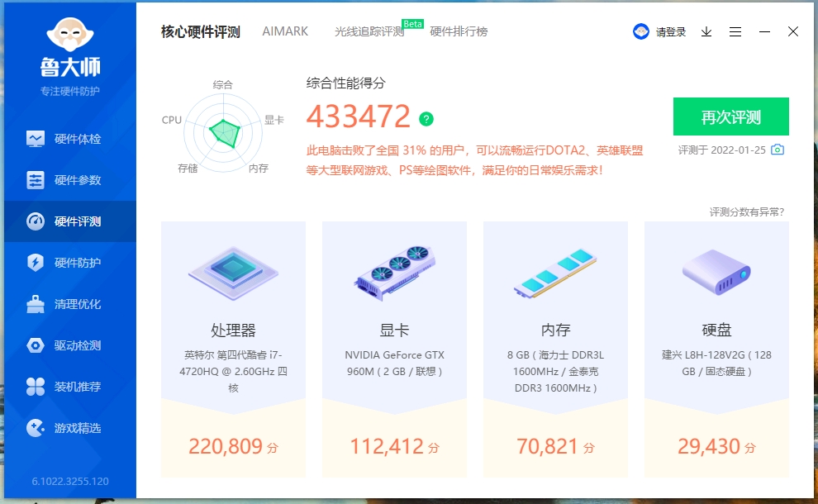Click the 游戏精选 icon
818x504 pixels.
(36, 428)
